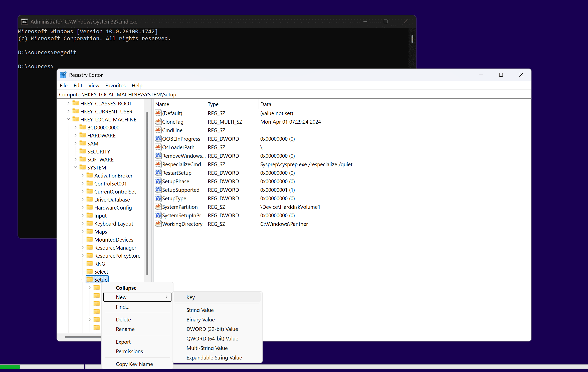Click the Registry Editor title bar icon

63,75
